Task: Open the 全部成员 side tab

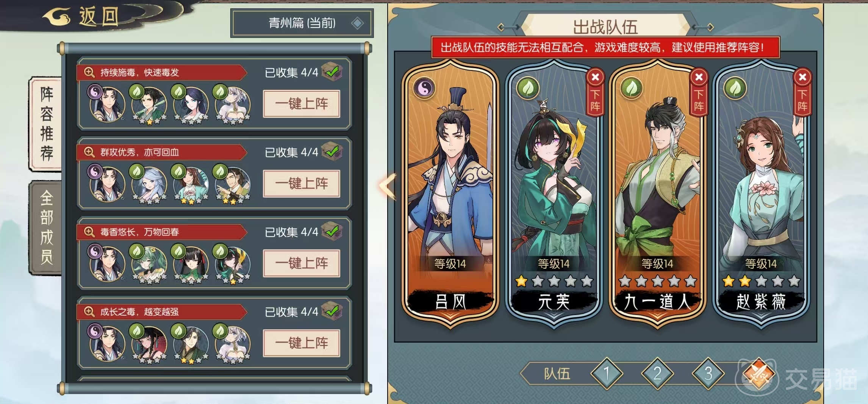Action: click(x=46, y=227)
